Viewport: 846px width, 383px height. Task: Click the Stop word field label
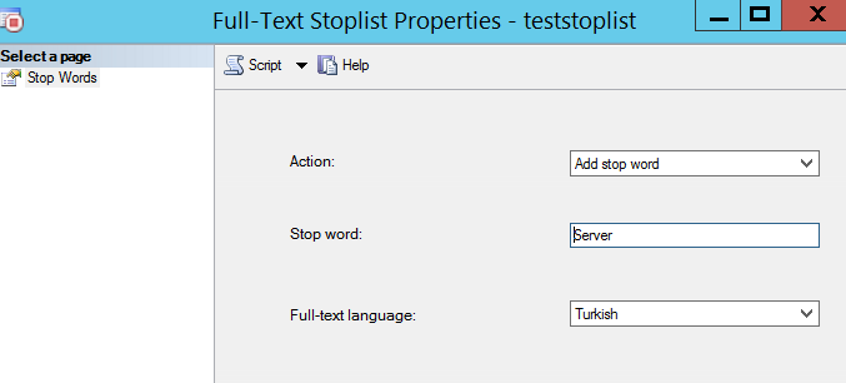coord(326,234)
